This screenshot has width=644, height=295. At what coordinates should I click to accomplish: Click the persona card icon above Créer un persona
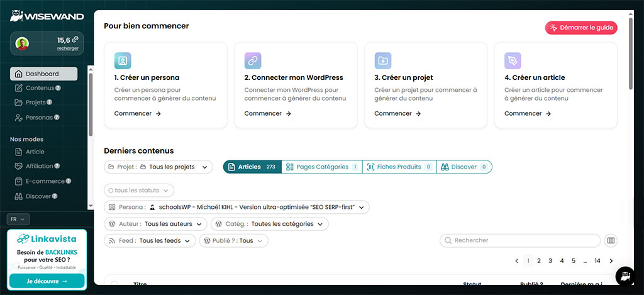click(x=123, y=61)
